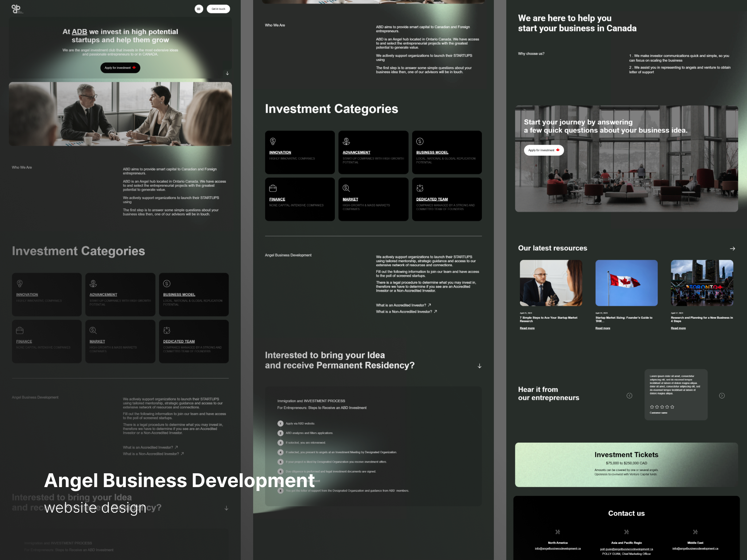The height and width of the screenshot is (560, 747).
Task: Click arrow next to Our latest resources
Action: click(x=732, y=249)
